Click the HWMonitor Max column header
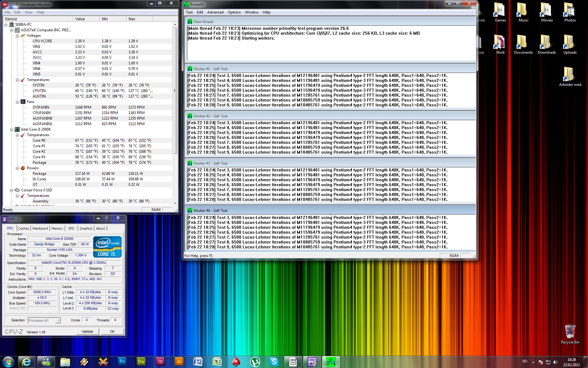The height and width of the screenshot is (368, 588). [x=140, y=19]
